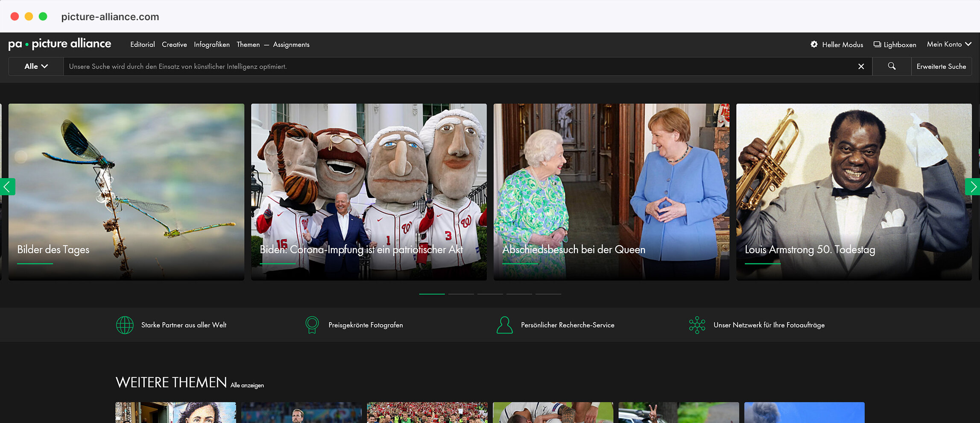The width and height of the screenshot is (980, 423).
Task: Click the green maximize window button
Action: coord(43,16)
